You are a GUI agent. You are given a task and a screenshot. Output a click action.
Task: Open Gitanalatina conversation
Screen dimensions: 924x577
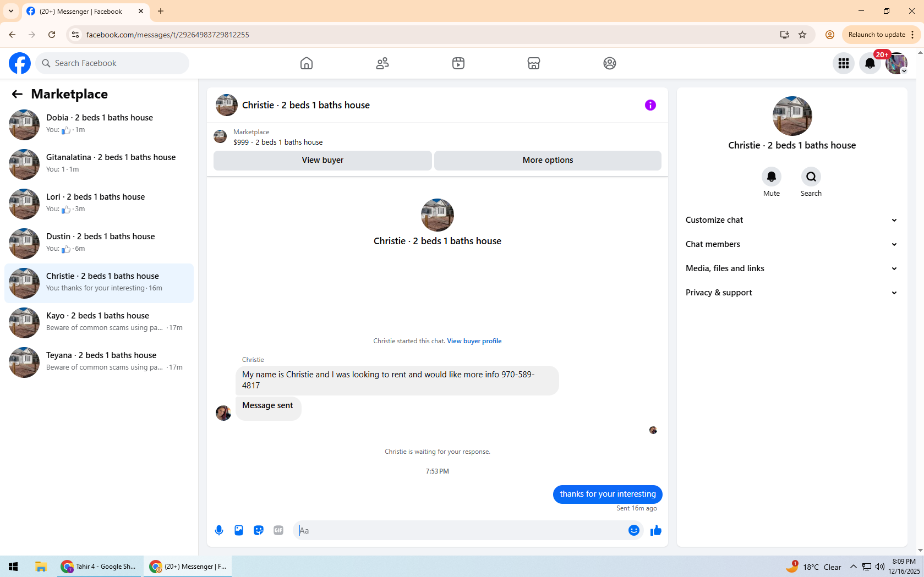99,164
